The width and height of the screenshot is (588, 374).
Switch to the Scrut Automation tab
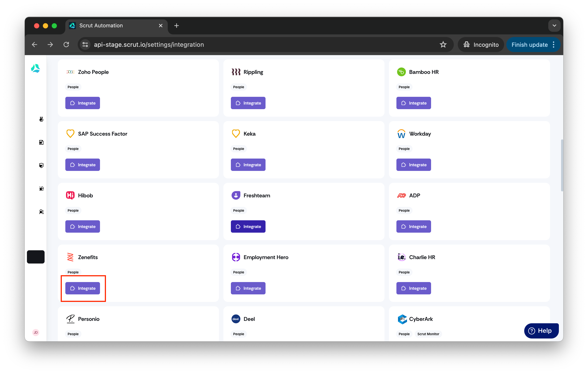tap(116, 26)
